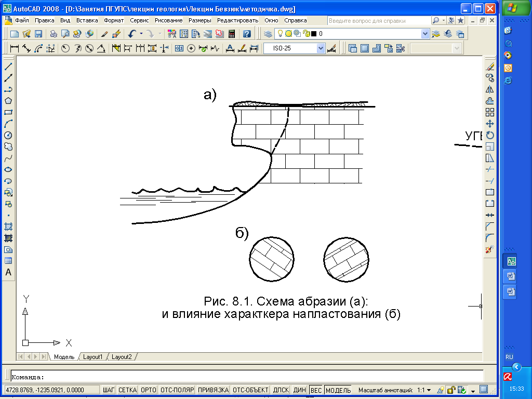Toggle СЕТКА grid display

tap(127, 390)
